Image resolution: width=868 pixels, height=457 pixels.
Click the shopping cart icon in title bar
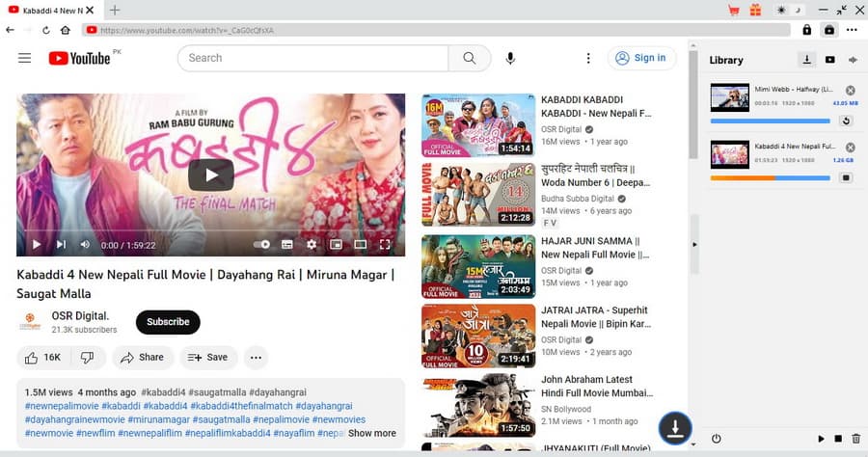pos(734,10)
